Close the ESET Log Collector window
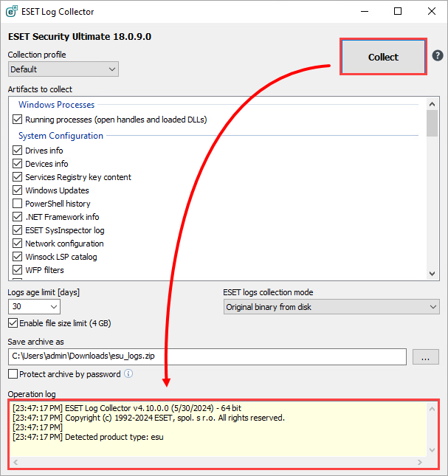Viewport: 448px width, 476px height. (431, 12)
